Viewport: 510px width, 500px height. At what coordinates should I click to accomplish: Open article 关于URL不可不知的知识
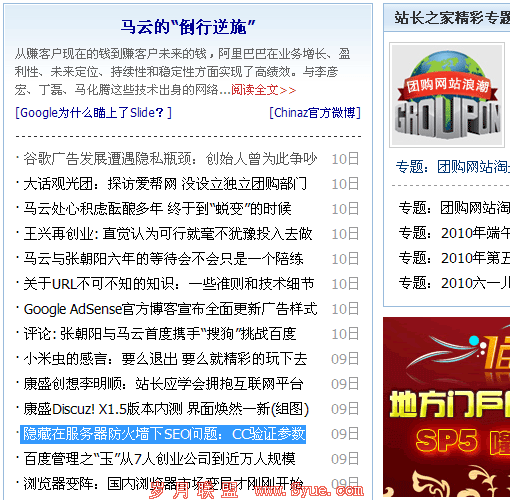pyautogui.click(x=169, y=284)
